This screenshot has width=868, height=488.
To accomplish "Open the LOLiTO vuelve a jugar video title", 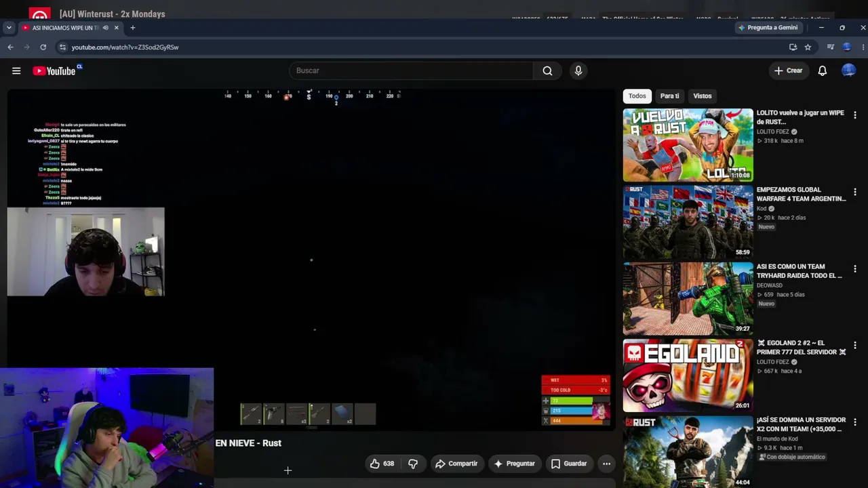I will point(800,117).
